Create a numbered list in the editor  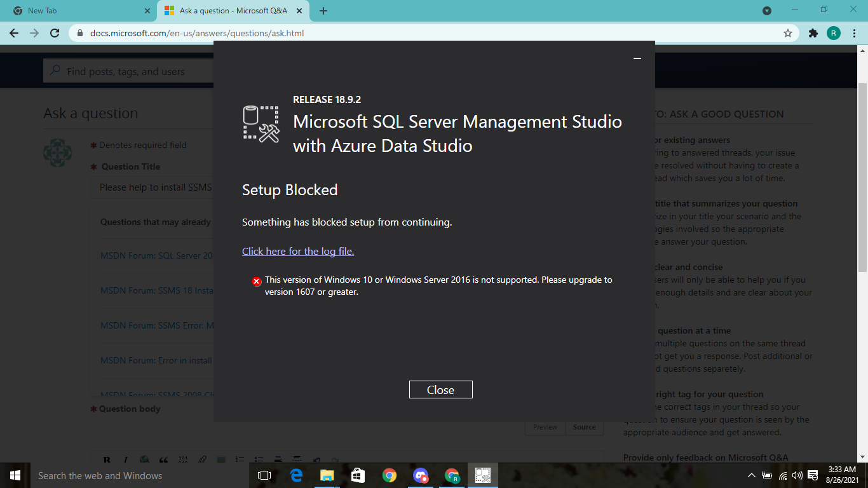240,459
